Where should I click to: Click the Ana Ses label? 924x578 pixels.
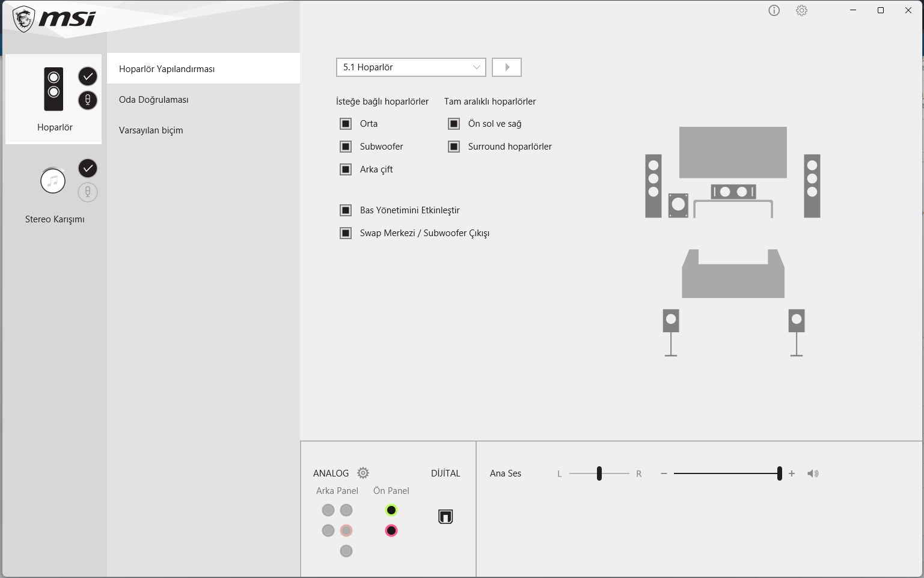pyautogui.click(x=506, y=473)
